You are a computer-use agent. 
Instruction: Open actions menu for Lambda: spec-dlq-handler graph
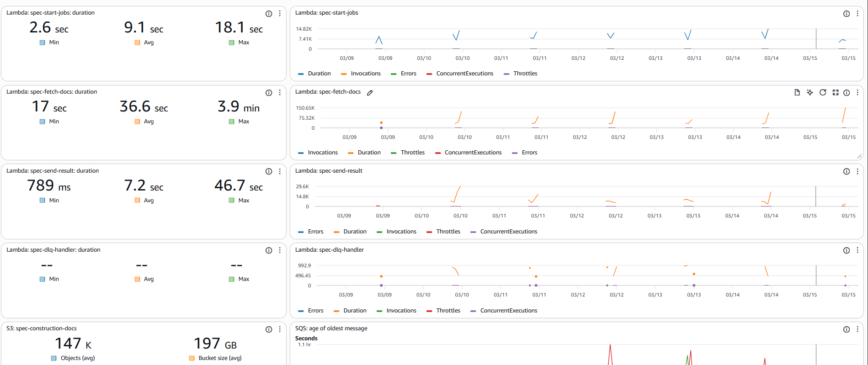[857, 250]
